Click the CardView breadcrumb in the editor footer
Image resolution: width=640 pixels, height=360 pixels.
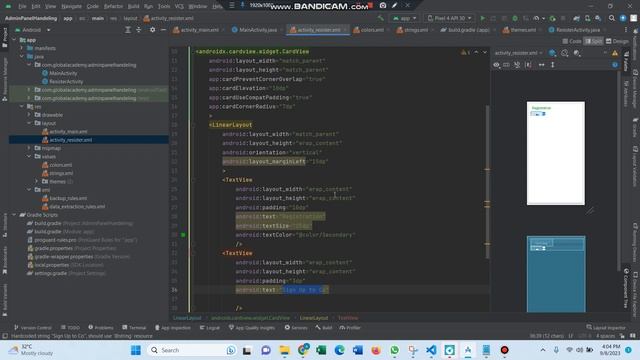pos(250,318)
